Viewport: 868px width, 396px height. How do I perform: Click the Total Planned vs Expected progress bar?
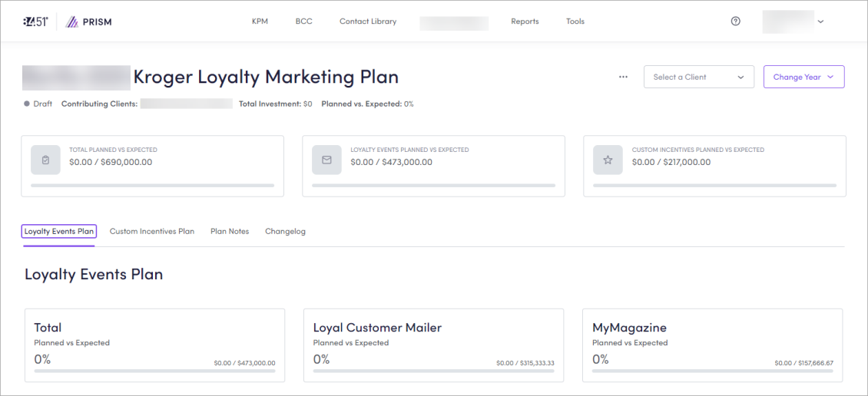152,185
